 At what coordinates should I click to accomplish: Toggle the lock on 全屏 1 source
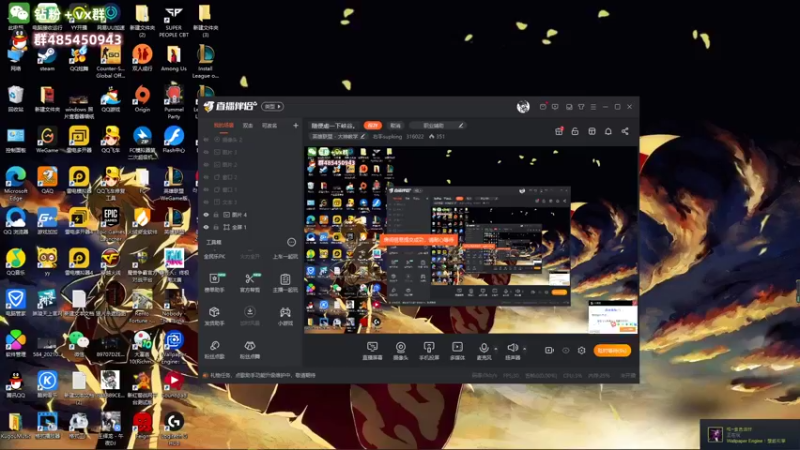point(216,227)
